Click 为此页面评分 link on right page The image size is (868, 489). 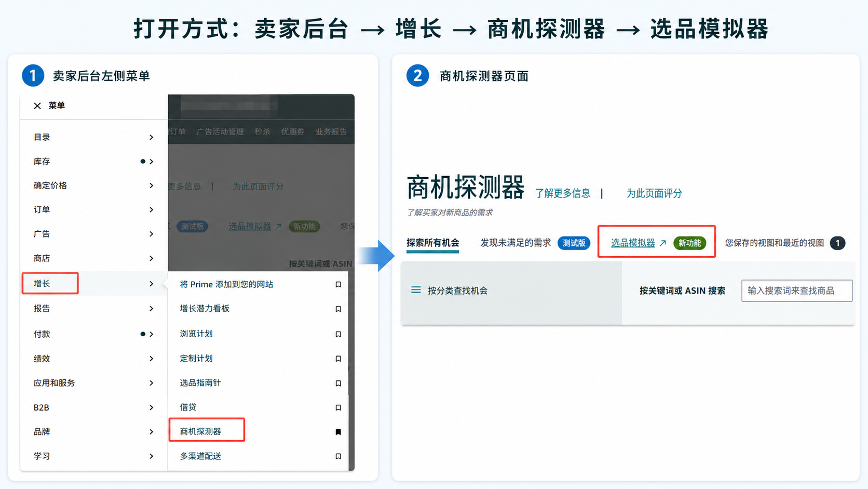click(654, 193)
